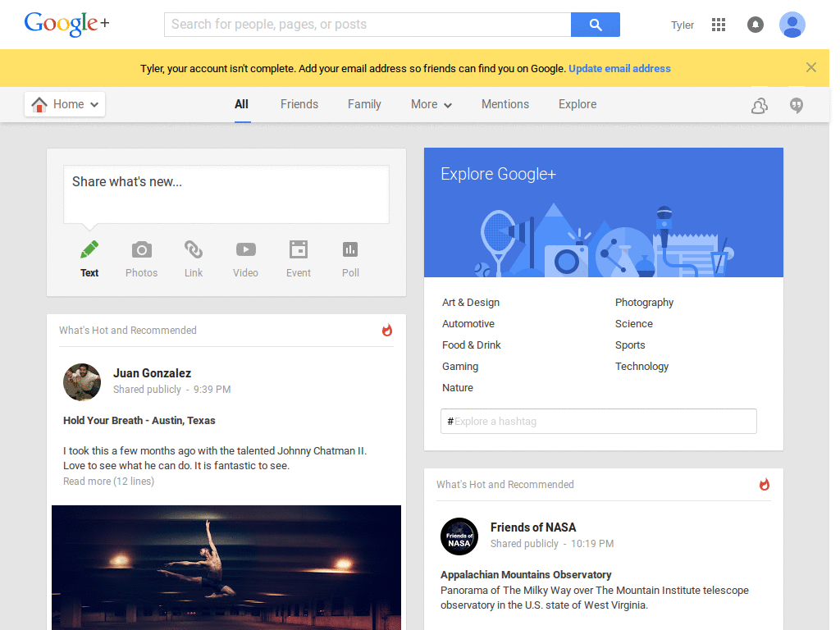Open Tyler's profile avatar menu
Viewport: 840px width, 630px height.
(x=792, y=25)
